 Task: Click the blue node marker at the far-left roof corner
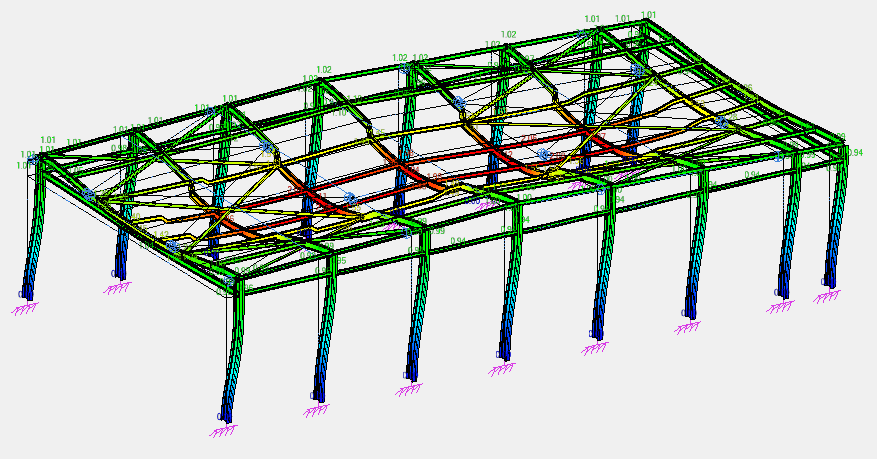pyautogui.click(x=33, y=158)
